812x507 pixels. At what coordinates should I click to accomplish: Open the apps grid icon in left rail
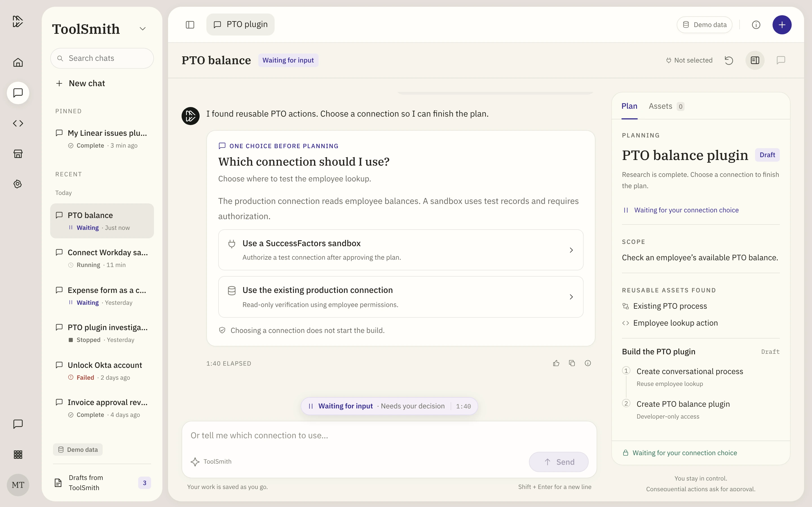pyautogui.click(x=18, y=454)
